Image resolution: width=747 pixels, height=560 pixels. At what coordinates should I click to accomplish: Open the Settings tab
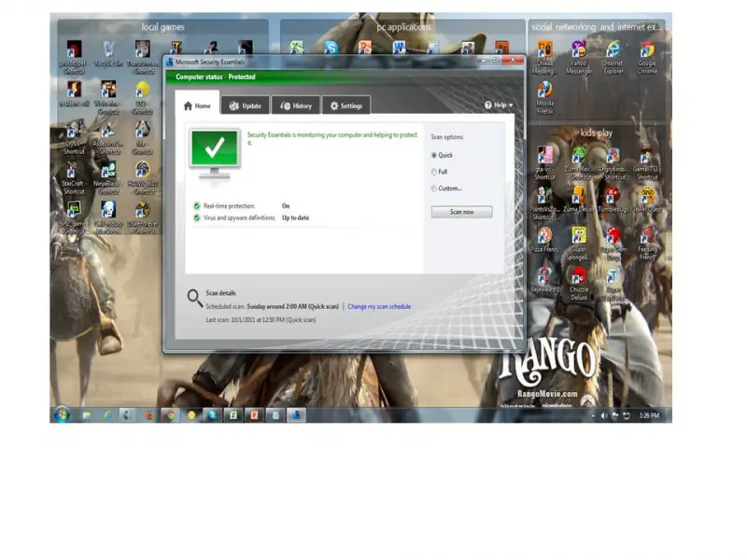coord(346,105)
